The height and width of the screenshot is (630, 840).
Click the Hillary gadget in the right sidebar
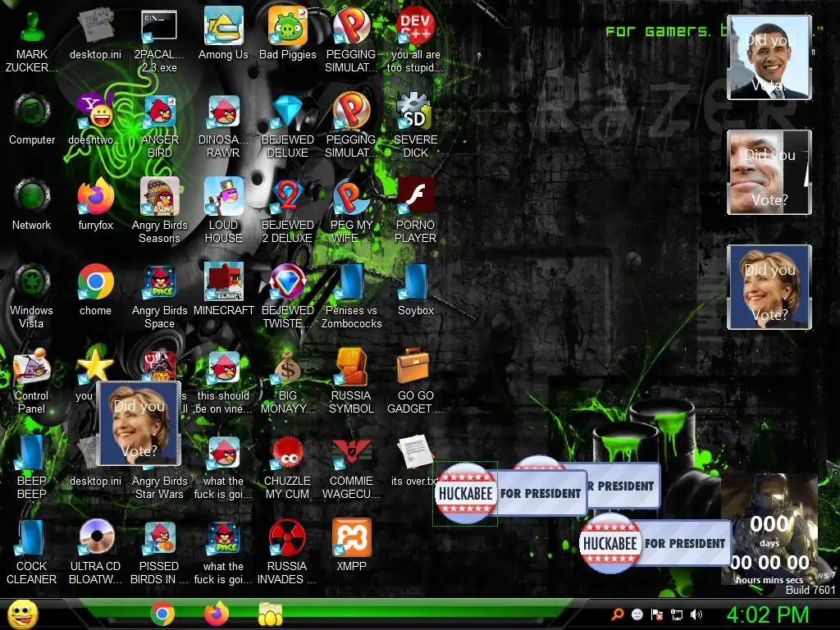(x=769, y=286)
